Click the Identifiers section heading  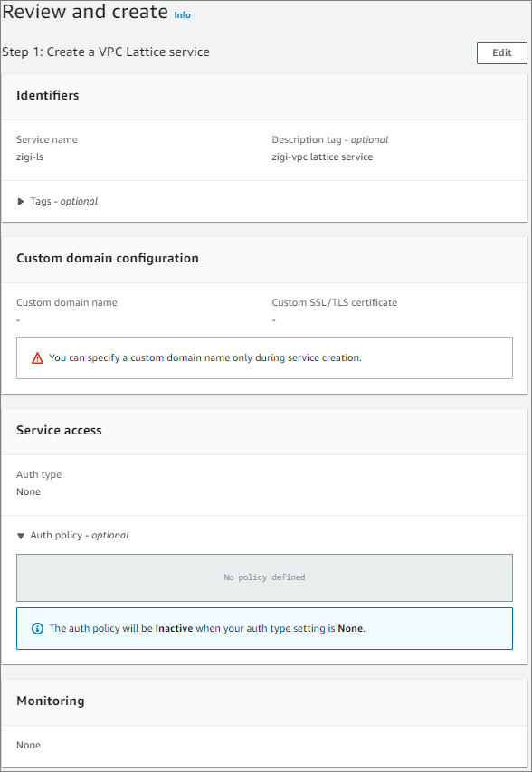tap(48, 95)
